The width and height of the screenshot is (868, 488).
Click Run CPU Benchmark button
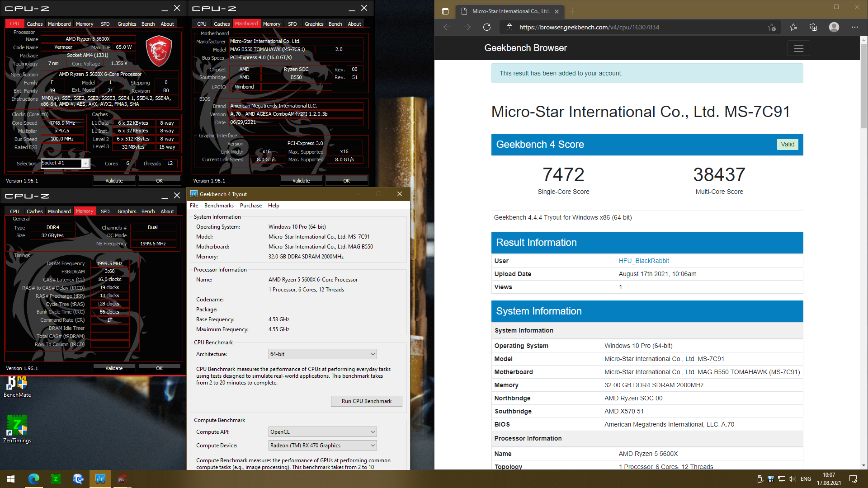click(366, 401)
